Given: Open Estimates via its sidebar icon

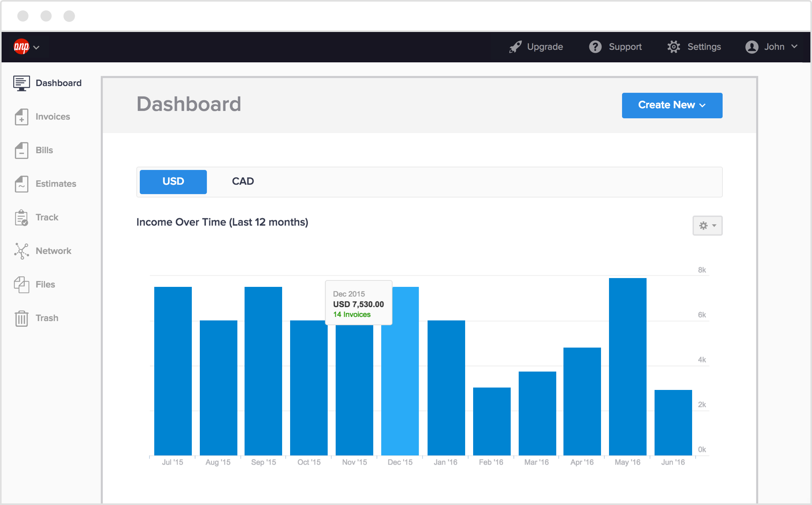Looking at the screenshot, I should (x=22, y=184).
